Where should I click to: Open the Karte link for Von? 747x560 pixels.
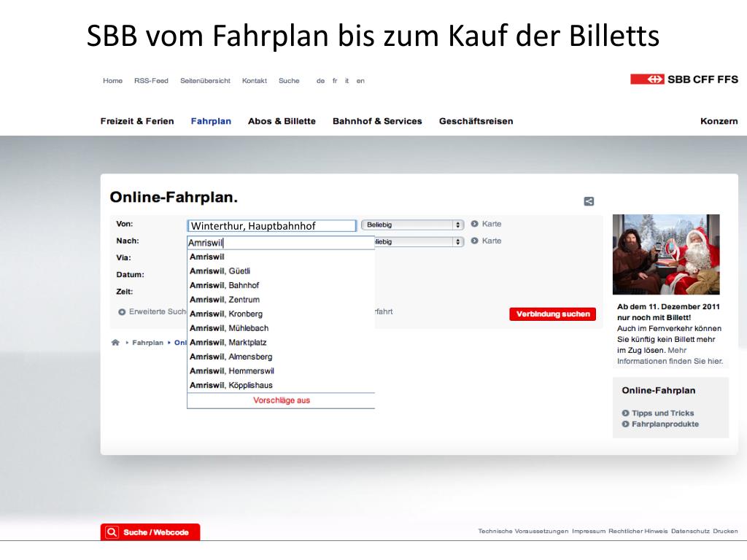click(x=492, y=224)
